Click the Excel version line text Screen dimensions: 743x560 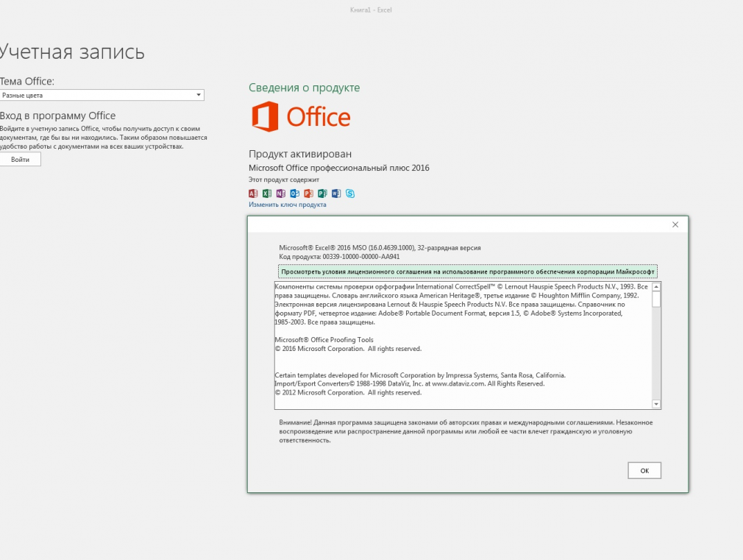point(380,247)
